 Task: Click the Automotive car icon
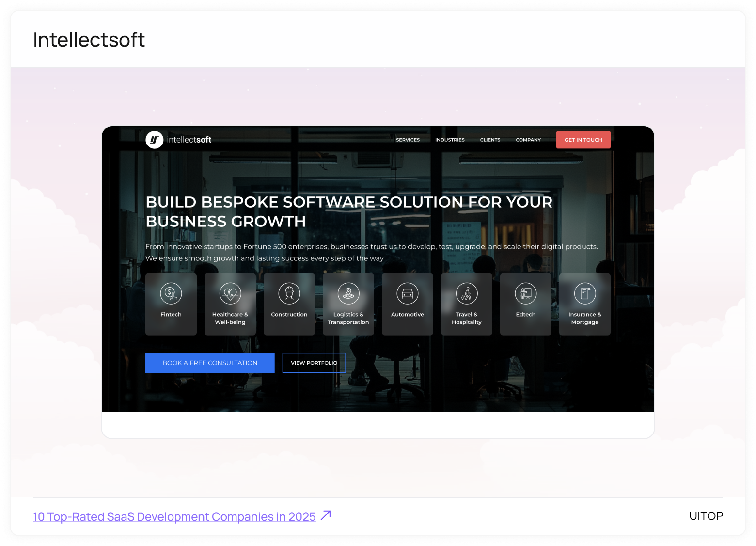pyautogui.click(x=408, y=293)
